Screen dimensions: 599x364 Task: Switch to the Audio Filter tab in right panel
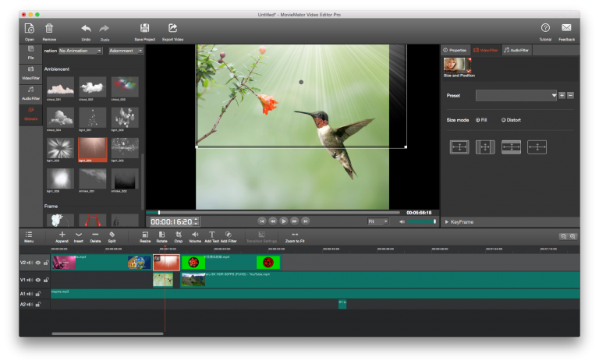pyautogui.click(x=516, y=50)
